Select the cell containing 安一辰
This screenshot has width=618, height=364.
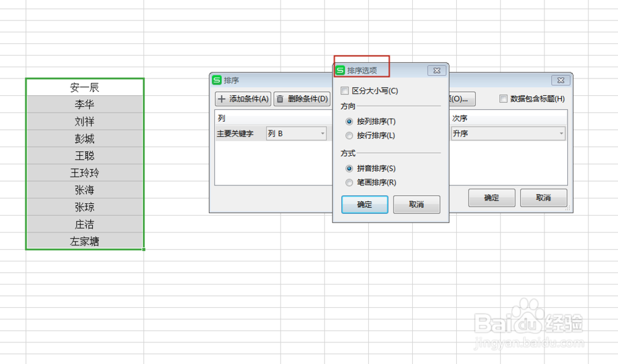(x=84, y=87)
